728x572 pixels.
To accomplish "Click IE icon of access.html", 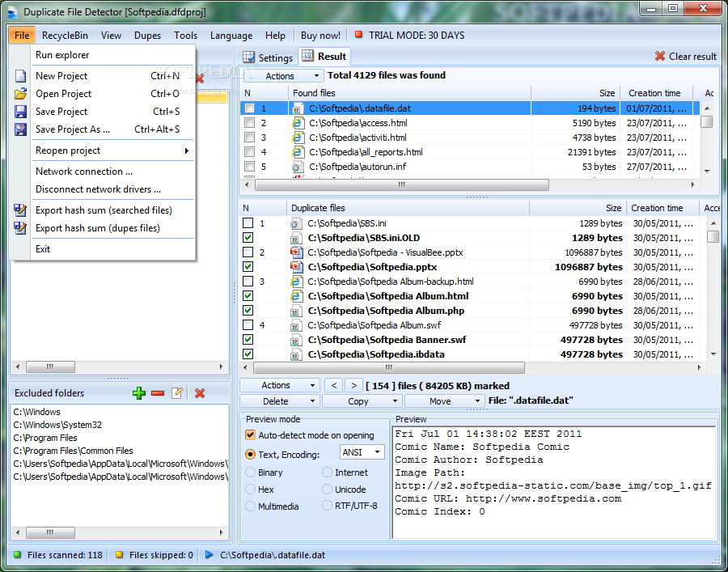I will tap(298, 123).
